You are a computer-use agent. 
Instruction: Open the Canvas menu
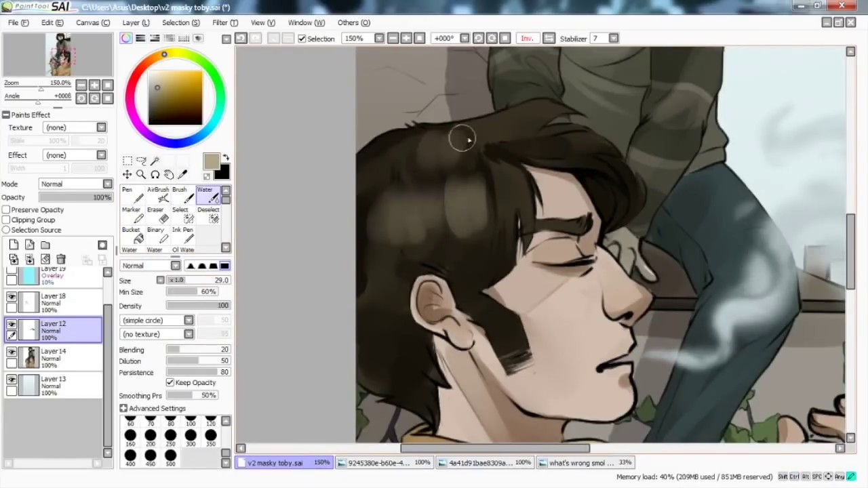coord(93,22)
